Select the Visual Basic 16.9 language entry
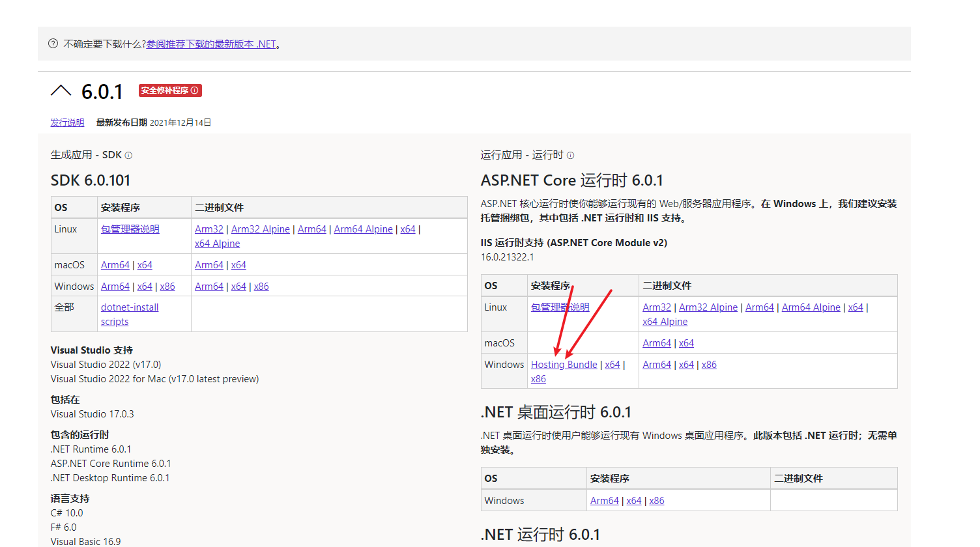Screen dimensions: 980x547 coord(86,542)
